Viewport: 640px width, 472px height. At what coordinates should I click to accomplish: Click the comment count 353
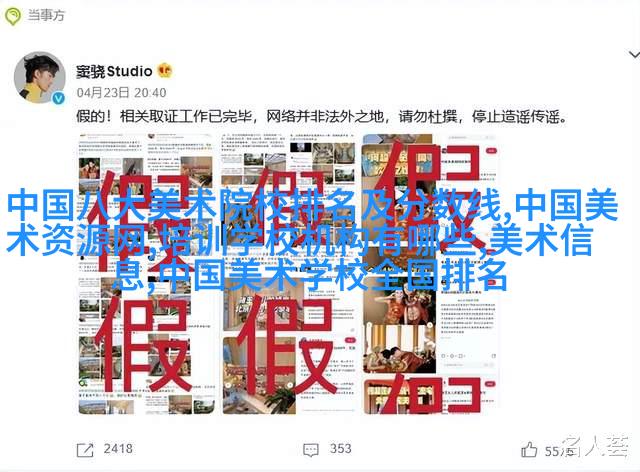pos(340,449)
